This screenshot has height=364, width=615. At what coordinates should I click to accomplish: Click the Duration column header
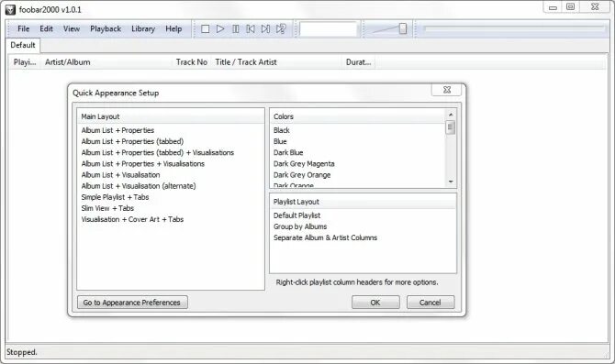coord(358,62)
